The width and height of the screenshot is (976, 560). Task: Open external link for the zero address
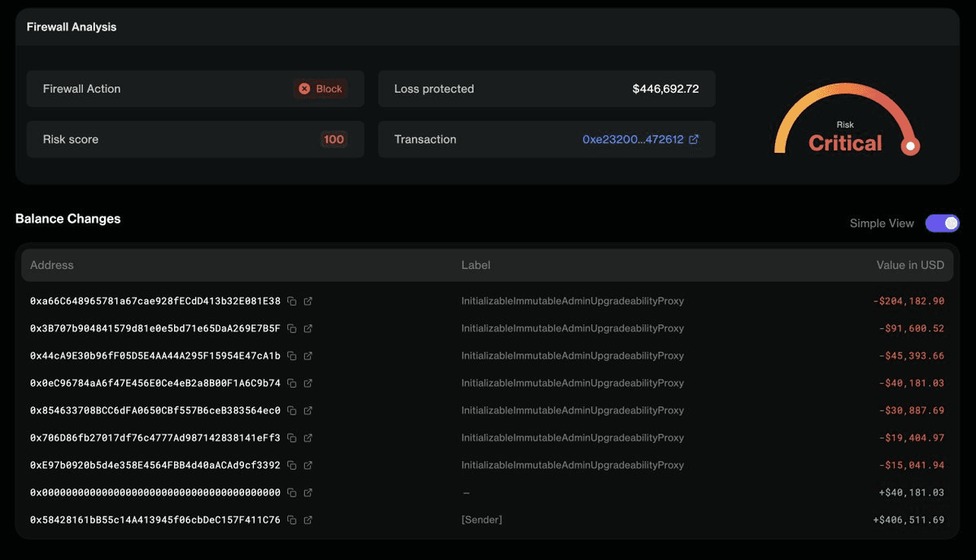pyautogui.click(x=308, y=493)
